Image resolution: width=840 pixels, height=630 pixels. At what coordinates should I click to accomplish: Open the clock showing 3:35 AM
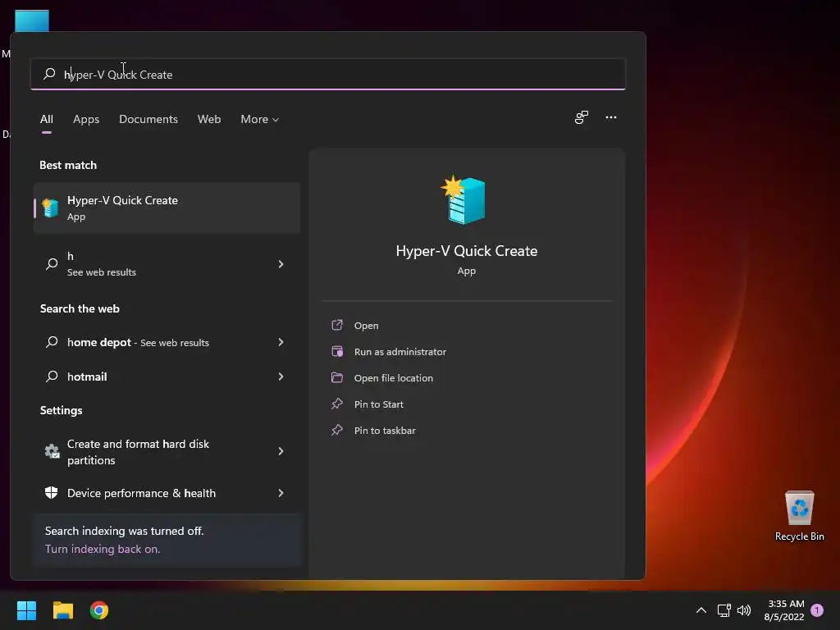pyautogui.click(x=784, y=610)
